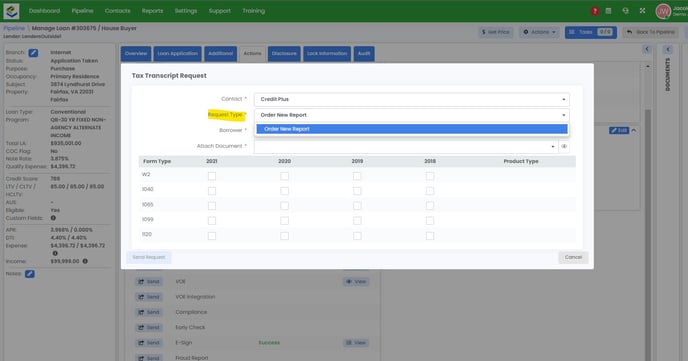Viewport: 688px width, 361px height.
Task: Choose the Order New Report option
Action: [x=412, y=129]
